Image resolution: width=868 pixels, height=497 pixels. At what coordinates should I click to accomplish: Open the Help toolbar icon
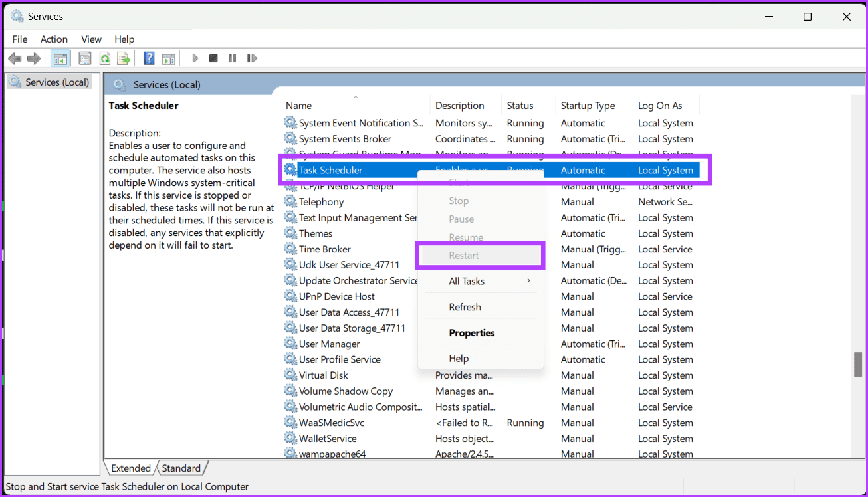tap(149, 58)
